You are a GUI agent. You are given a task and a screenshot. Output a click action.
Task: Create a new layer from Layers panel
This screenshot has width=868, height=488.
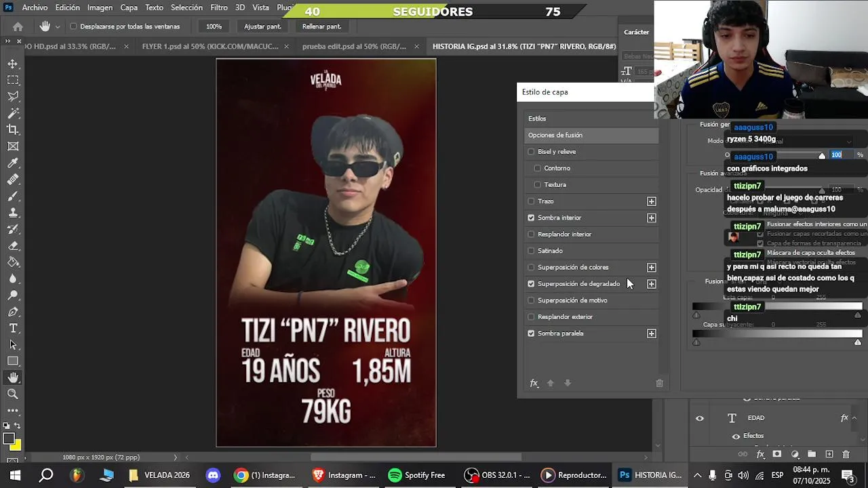point(829,454)
